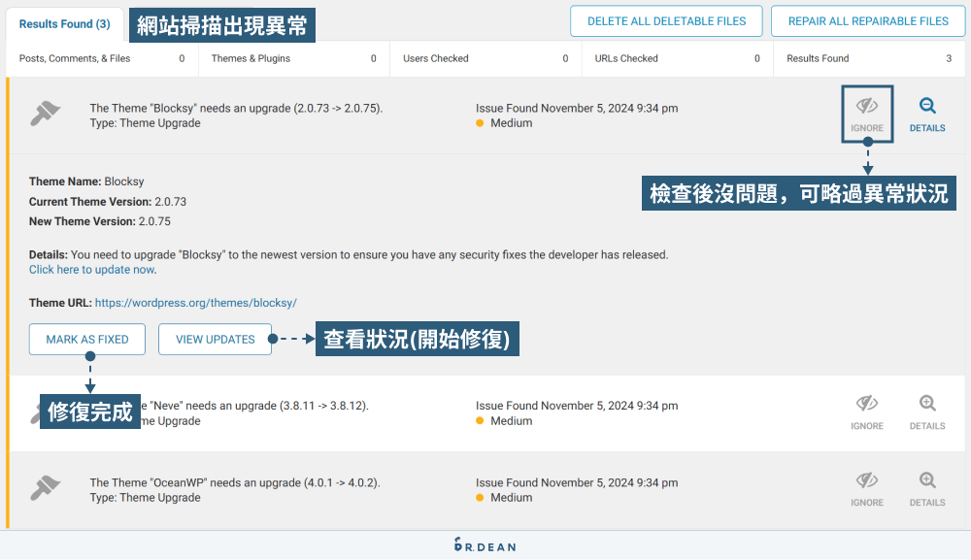Click the MARK AS FIXED button
This screenshot has height=560, width=971.
(x=86, y=339)
